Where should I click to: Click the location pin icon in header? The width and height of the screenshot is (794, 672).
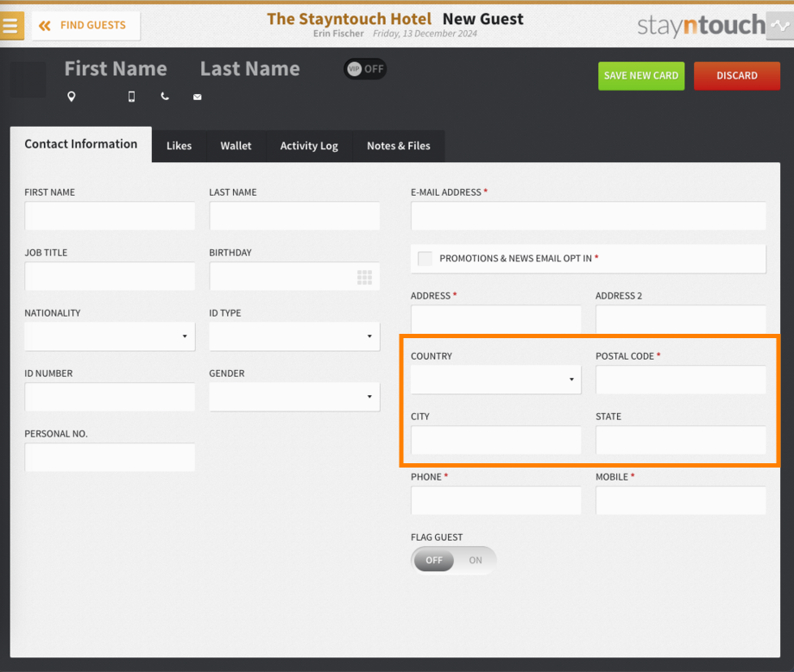point(72,96)
